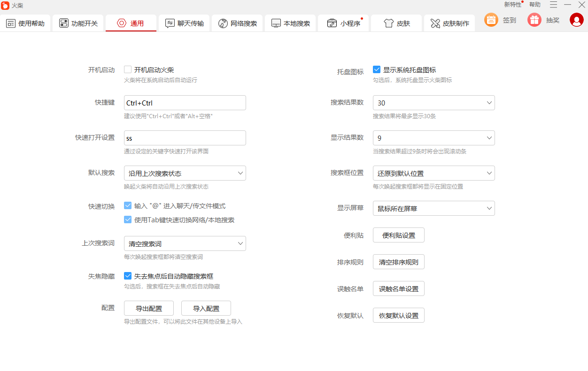Expand the 显示屏幕 dropdown
588x371 pixels.
[434, 208]
